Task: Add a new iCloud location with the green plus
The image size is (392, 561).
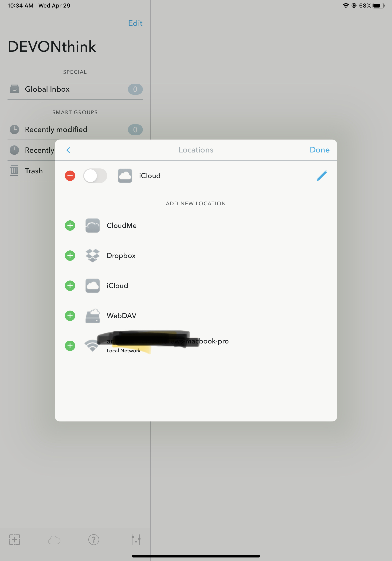Action: pyautogui.click(x=70, y=286)
